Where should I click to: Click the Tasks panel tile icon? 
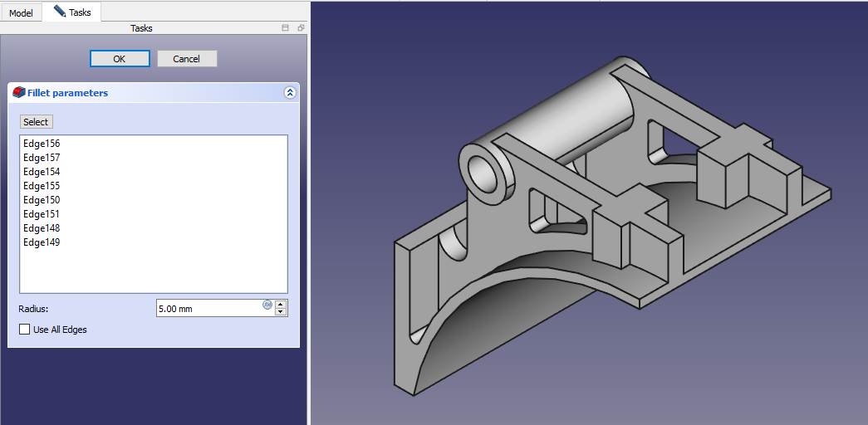point(286,28)
